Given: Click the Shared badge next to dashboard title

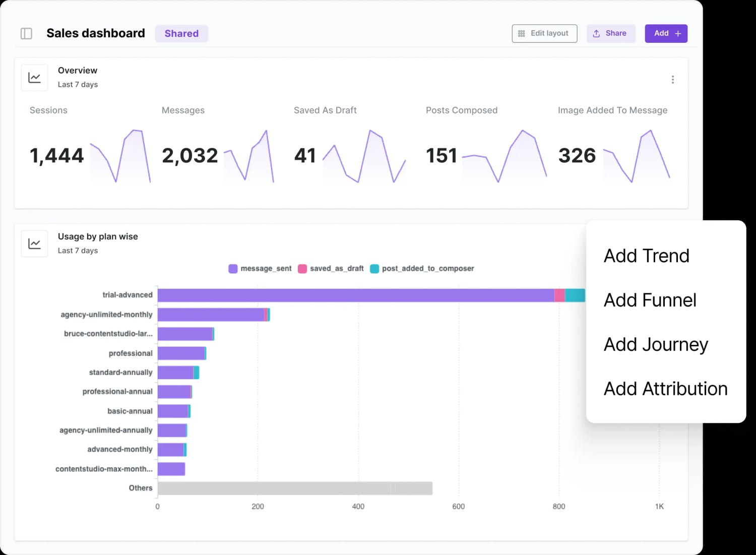Looking at the screenshot, I should [181, 33].
